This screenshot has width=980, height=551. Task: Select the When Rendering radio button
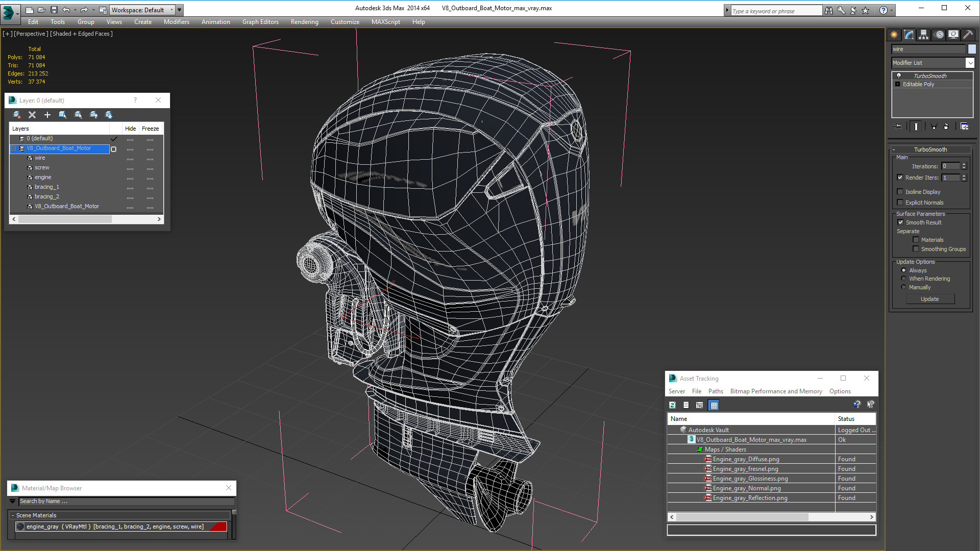[904, 279]
